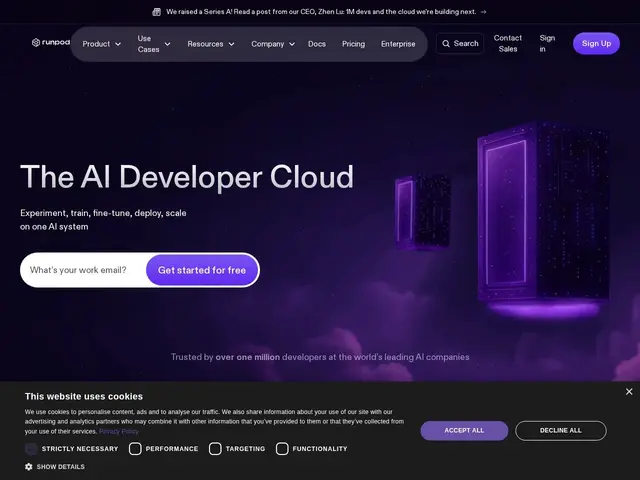Toggle the Strictly Necessary checkbox
This screenshot has width=640, height=480.
point(31,449)
